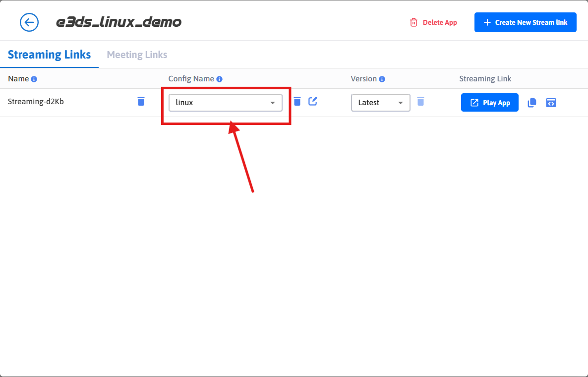588x377 pixels.
Task: Open the Meeting Links tab
Action: (x=137, y=55)
